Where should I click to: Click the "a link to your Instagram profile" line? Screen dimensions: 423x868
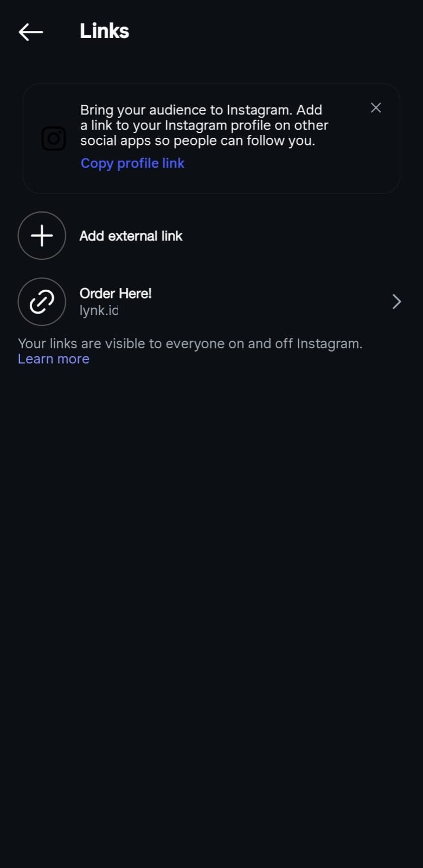pos(204,125)
